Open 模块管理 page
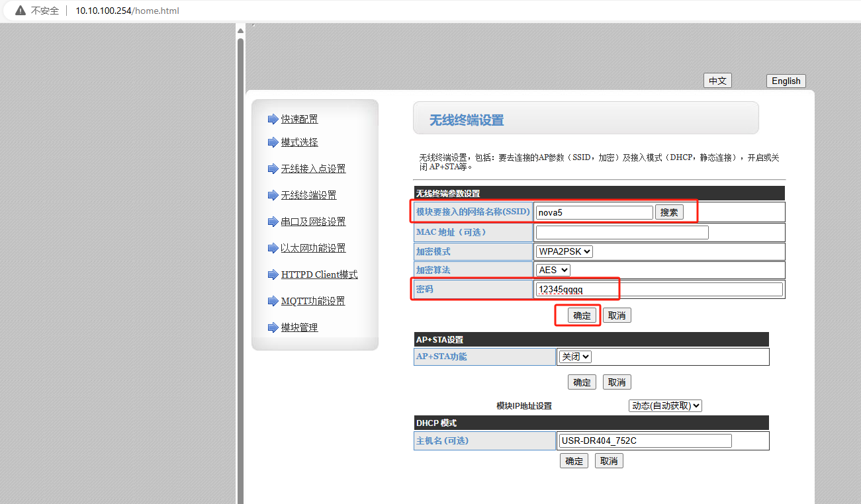Image resolution: width=861 pixels, height=504 pixels. [x=299, y=327]
